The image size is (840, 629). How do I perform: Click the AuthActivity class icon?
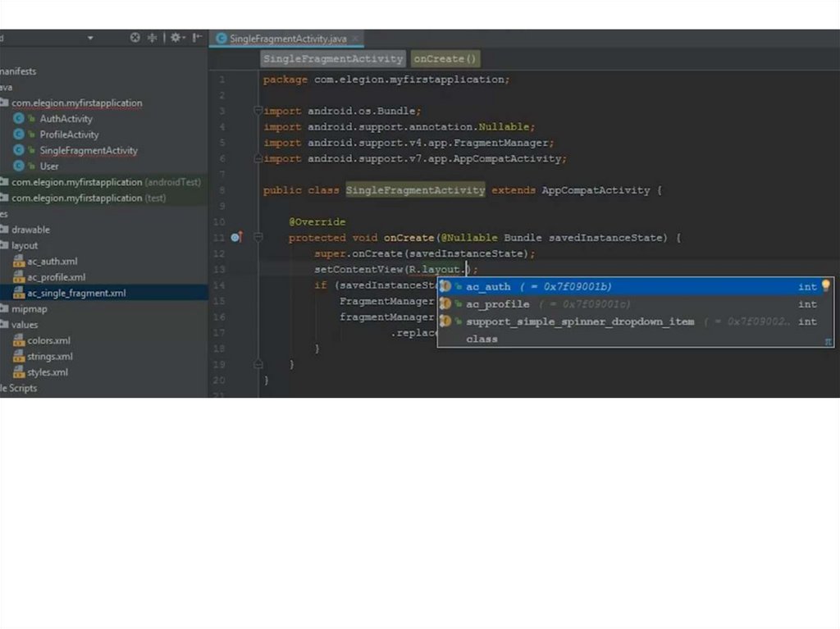[x=19, y=119]
